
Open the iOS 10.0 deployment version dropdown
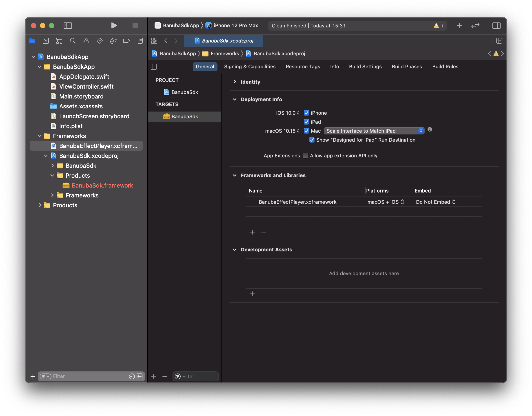287,113
